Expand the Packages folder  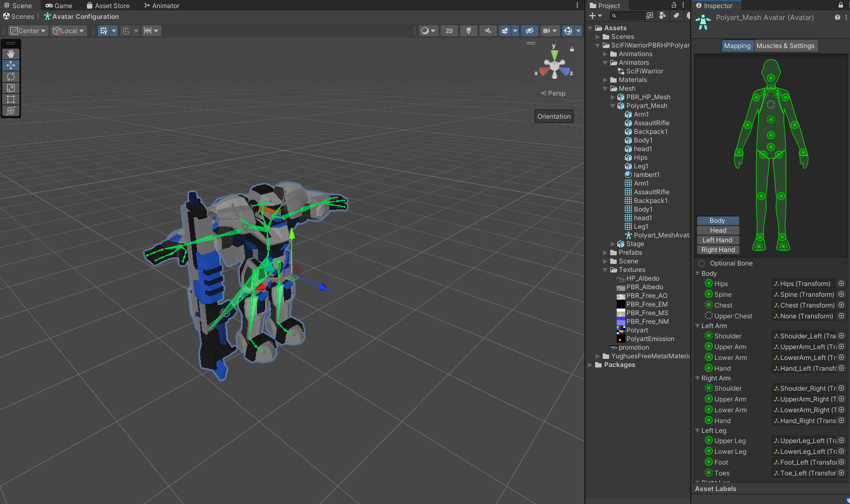(590, 365)
